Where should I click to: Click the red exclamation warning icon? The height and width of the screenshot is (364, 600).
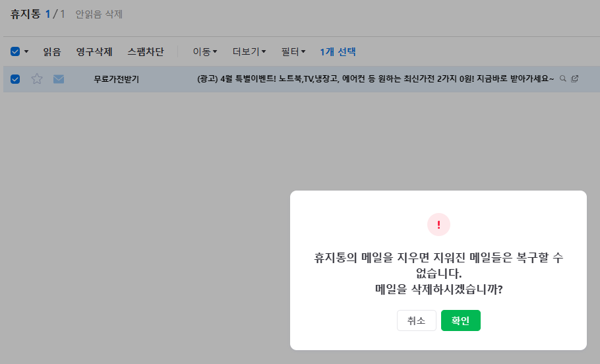(x=438, y=224)
